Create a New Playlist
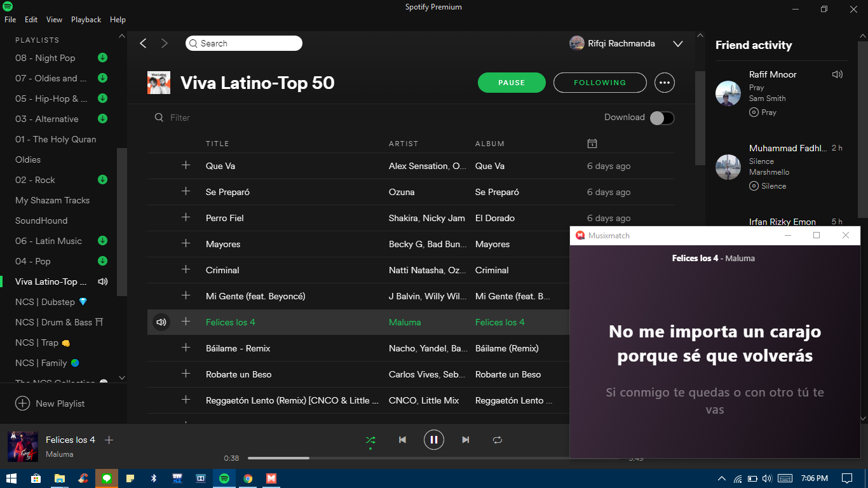This screenshot has width=868, height=488. pyautogui.click(x=50, y=403)
